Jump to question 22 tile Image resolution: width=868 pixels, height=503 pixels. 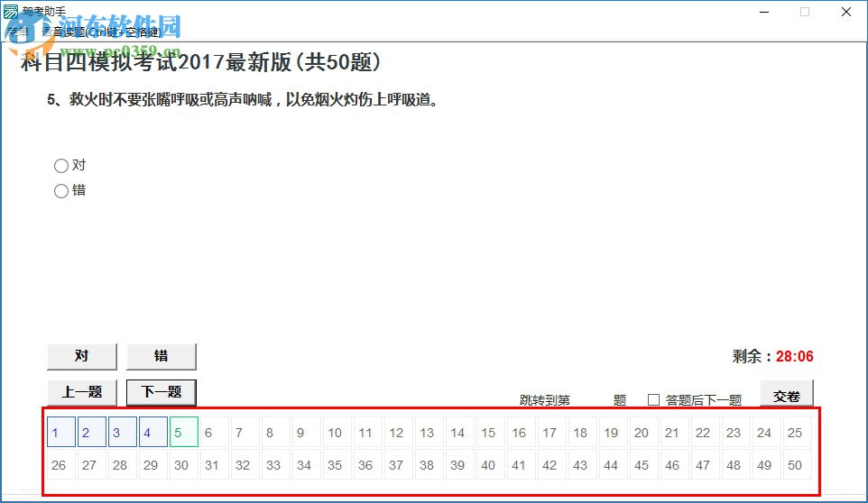coord(706,433)
